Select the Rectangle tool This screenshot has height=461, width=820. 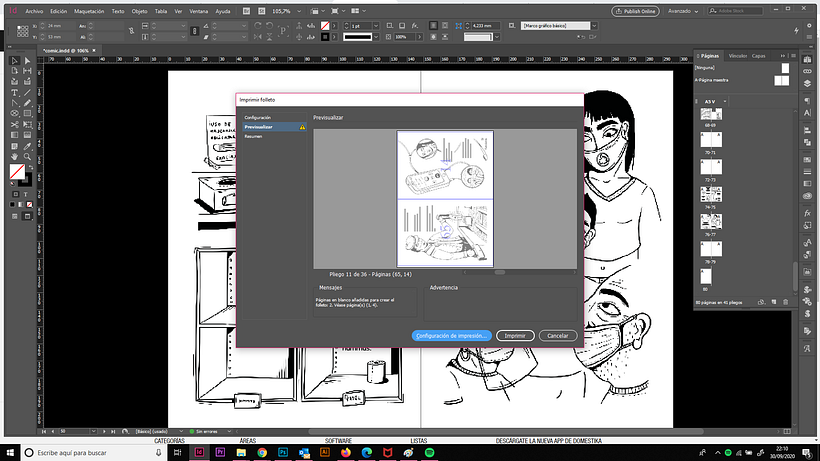(x=27, y=113)
